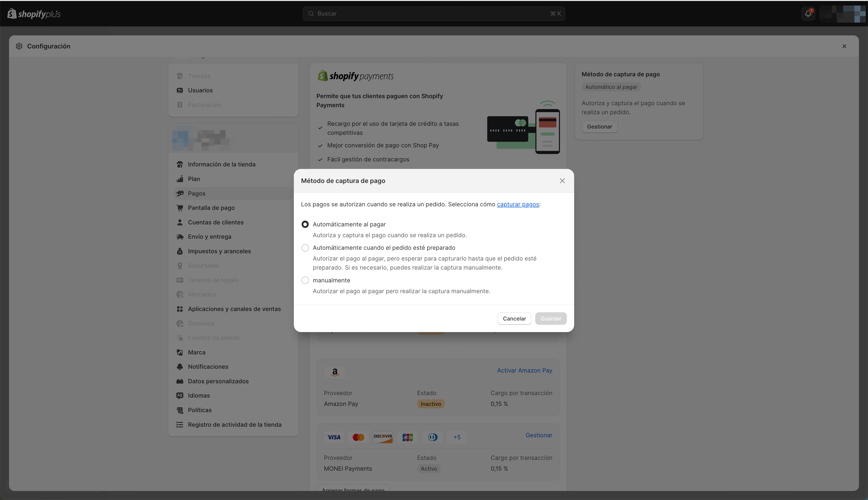The image size is (868, 500).
Task: Click the Eventos de cliente icon
Action: click(180, 338)
